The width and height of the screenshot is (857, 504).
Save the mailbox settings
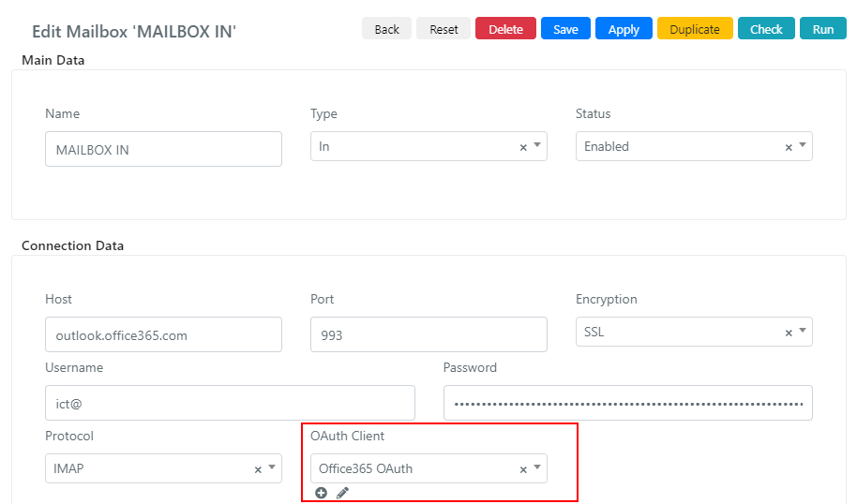point(565,29)
